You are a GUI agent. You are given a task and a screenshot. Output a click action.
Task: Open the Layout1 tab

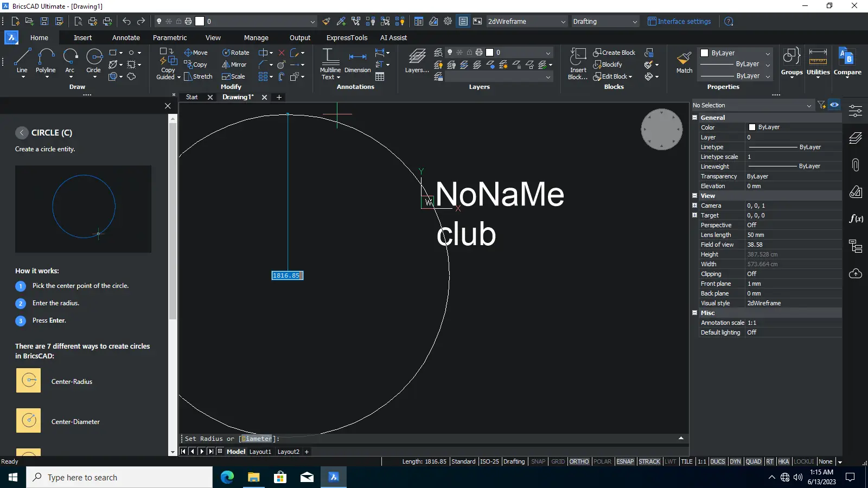pyautogui.click(x=260, y=452)
